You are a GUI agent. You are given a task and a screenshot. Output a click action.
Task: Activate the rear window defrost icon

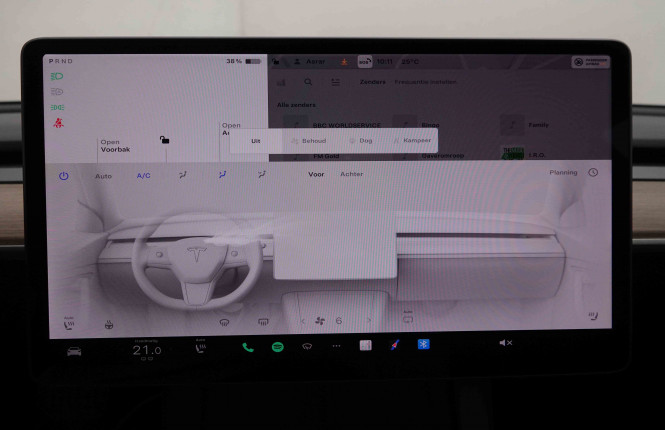click(x=262, y=322)
